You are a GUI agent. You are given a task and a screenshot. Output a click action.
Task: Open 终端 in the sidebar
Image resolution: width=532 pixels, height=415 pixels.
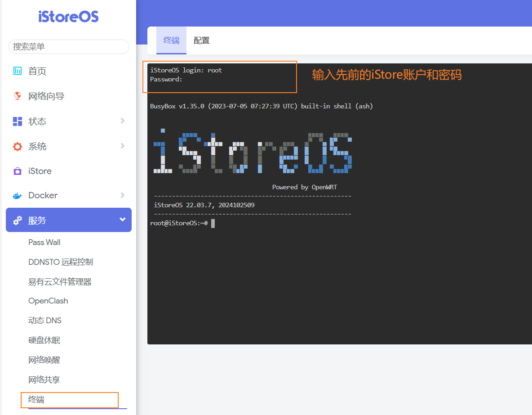pyautogui.click(x=36, y=399)
